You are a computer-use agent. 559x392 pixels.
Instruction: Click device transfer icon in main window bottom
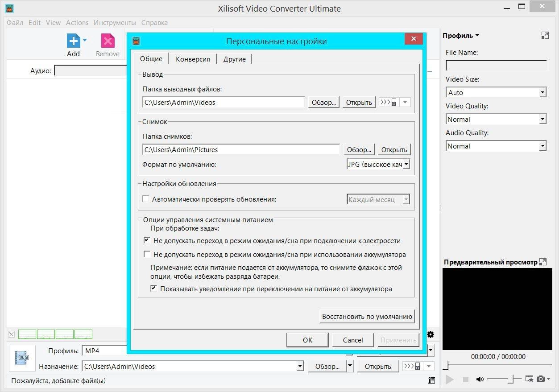click(412, 366)
